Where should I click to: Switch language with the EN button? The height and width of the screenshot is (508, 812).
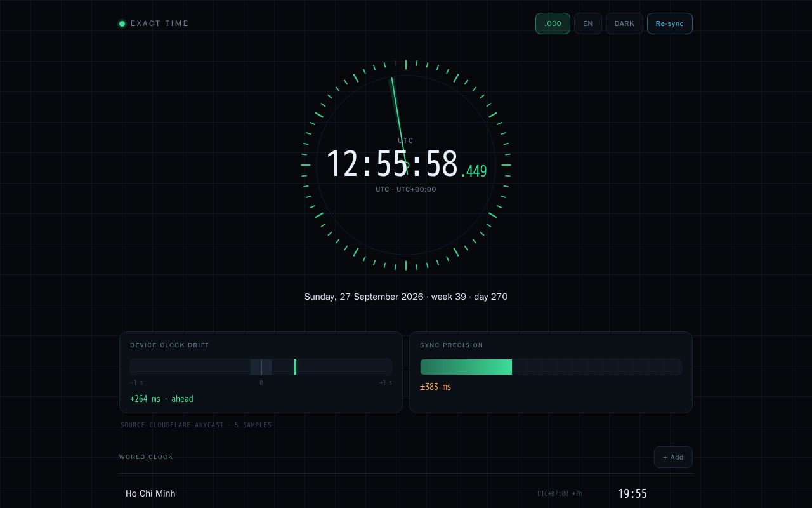click(x=588, y=23)
